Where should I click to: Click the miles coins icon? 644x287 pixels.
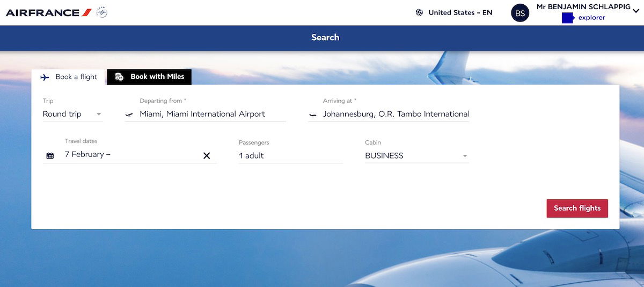point(120,77)
